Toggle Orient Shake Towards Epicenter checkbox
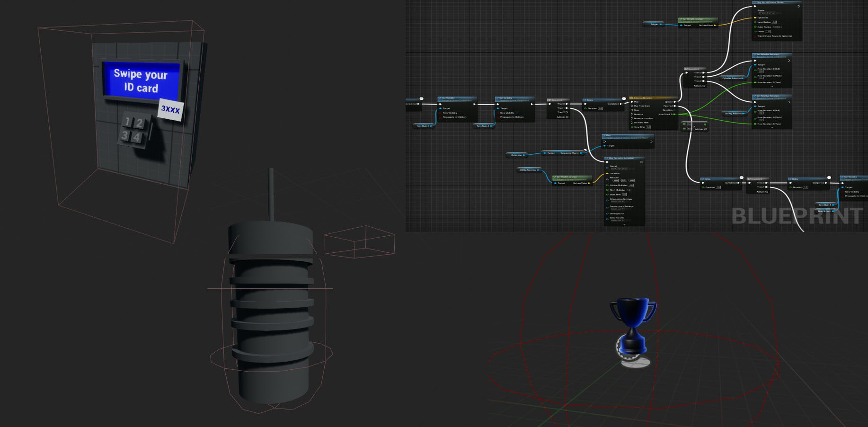868x427 pixels. tap(755, 36)
